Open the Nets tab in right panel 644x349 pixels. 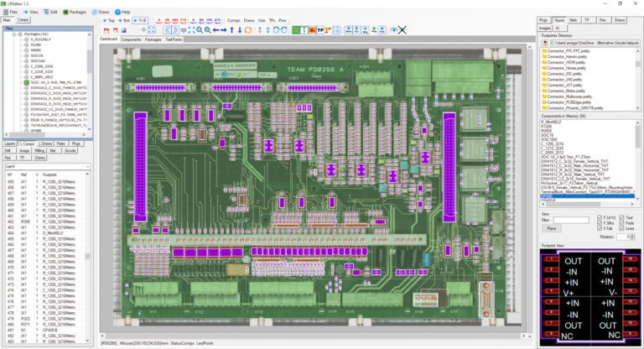coord(574,20)
